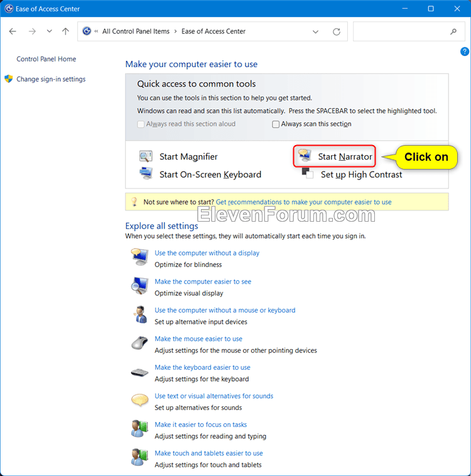
Task: Click the Ease of Access title bar icon
Action: click(9, 9)
